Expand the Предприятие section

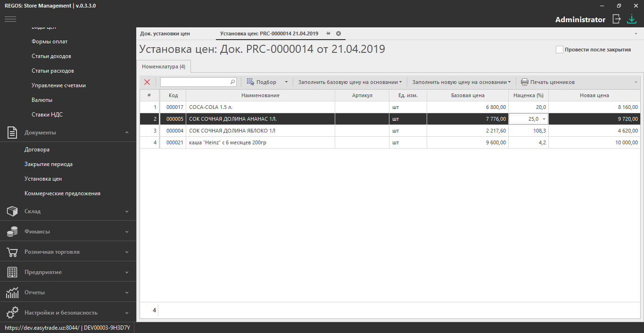pyautogui.click(x=127, y=273)
